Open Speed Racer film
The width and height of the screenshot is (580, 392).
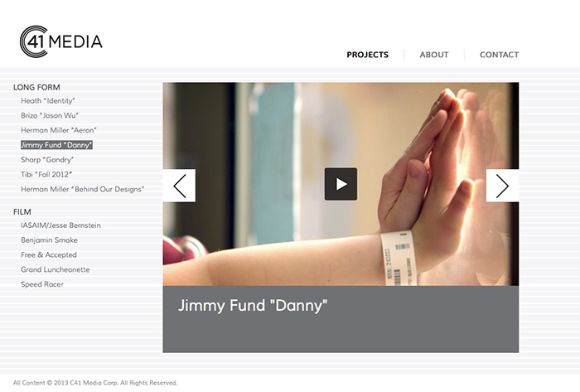pyautogui.click(x=42, y=284)
